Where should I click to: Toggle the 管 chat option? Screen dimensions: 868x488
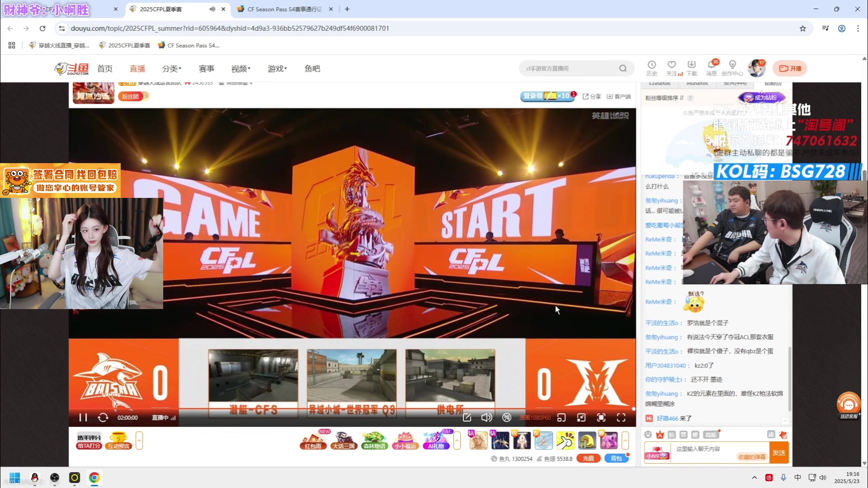click(x=684, y=435)
